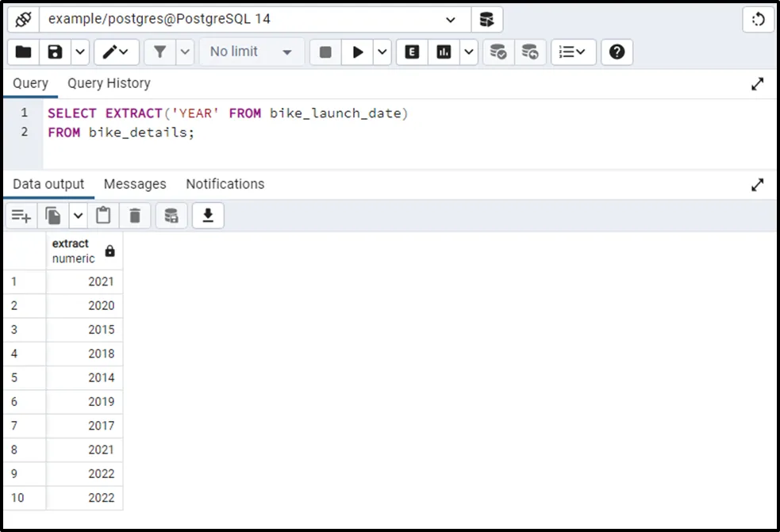Image resolution: width=780 pixels, height=532 pixels.
Task: Download results with the download icon
Action: [x=208, y=215]
